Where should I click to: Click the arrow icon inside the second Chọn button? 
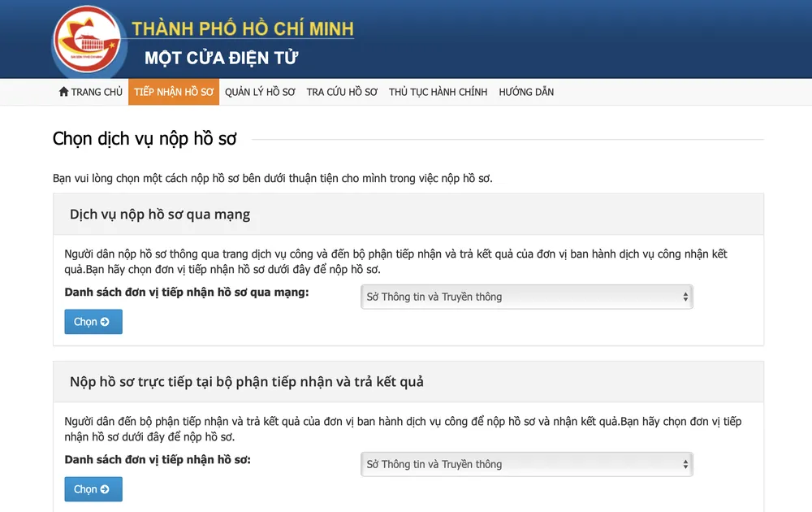tap(105, 489)
